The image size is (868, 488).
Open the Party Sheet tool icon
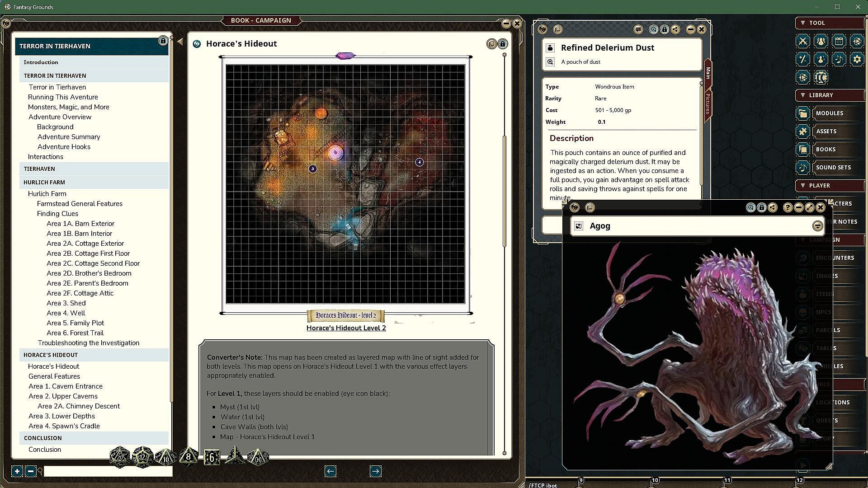pos(821,42)
